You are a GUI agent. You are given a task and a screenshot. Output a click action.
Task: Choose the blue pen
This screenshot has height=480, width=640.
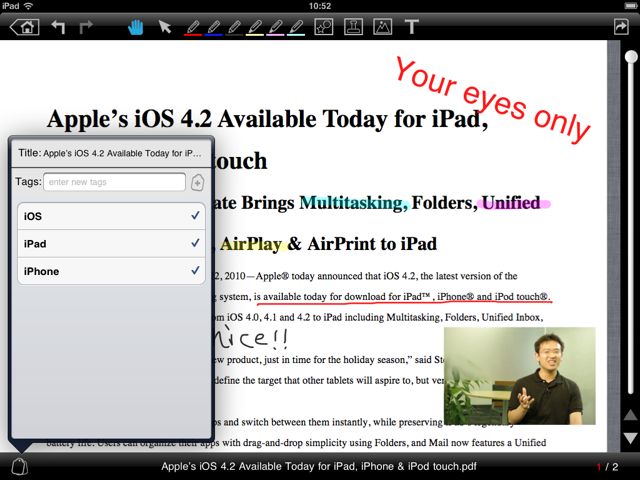point(213,28)
